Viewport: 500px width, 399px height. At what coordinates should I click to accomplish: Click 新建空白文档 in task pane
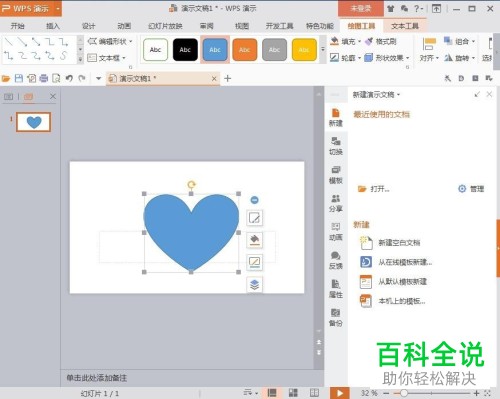390,243
